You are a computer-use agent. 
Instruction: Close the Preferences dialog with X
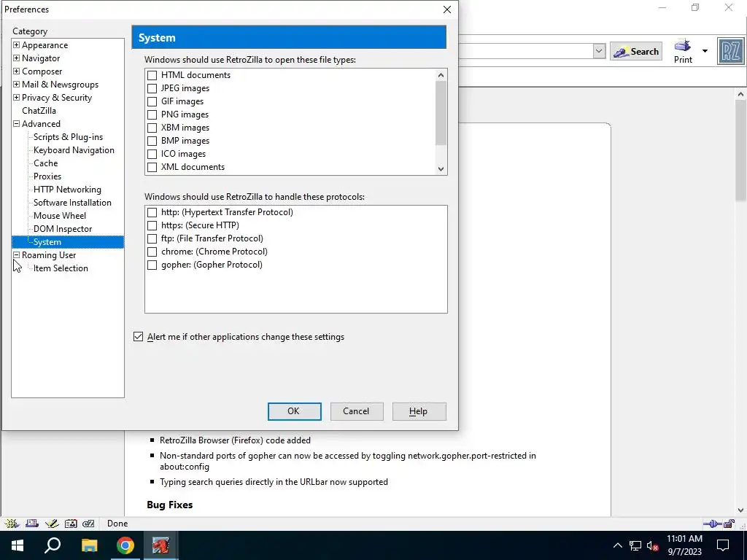pos(447,9)
